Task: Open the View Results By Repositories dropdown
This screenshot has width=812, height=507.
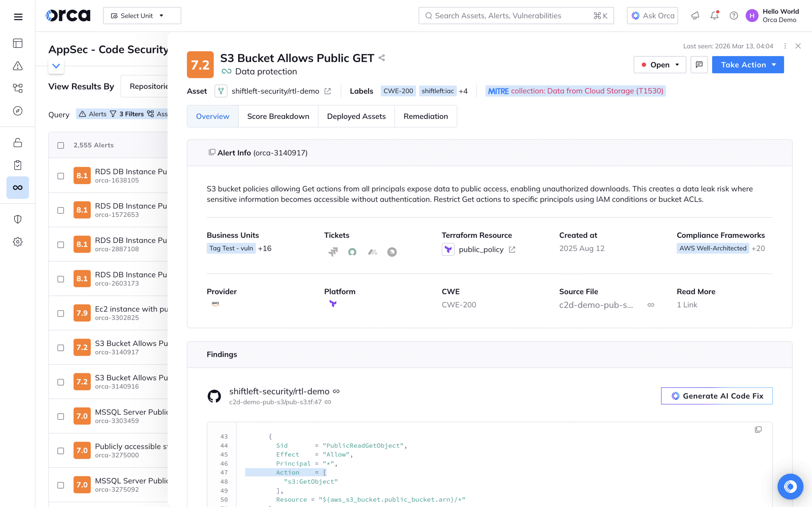Action: (145, 86)
